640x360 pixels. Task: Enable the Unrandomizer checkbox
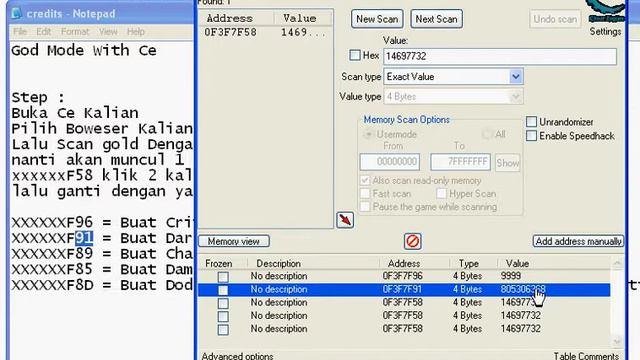pos(531,122)
